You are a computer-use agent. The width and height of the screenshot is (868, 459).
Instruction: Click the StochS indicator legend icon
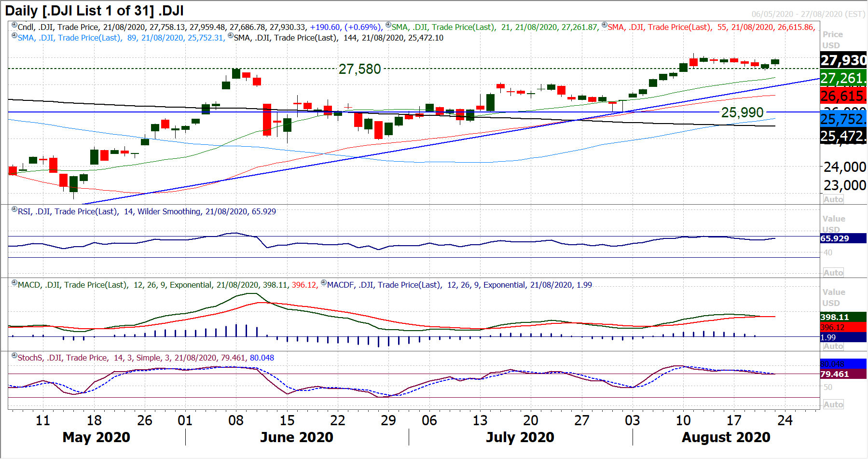[14, 356]
